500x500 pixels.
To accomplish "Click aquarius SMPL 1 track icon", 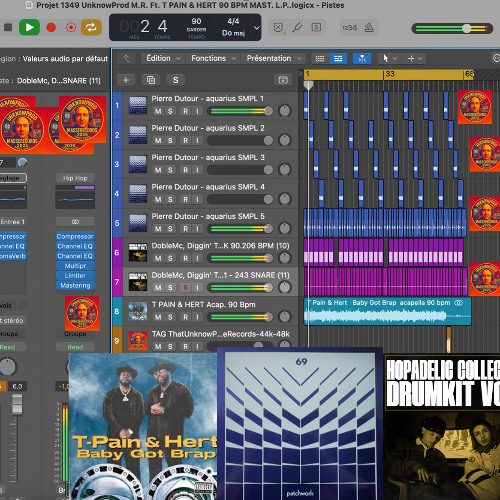I will pyautogui.click(x=138, y=105).
